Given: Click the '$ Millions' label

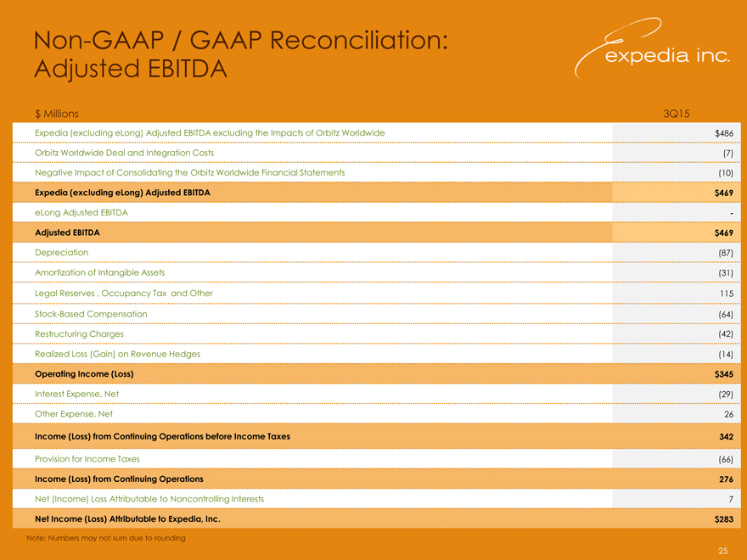Looking at the screenshot, I should click(57, 114).
